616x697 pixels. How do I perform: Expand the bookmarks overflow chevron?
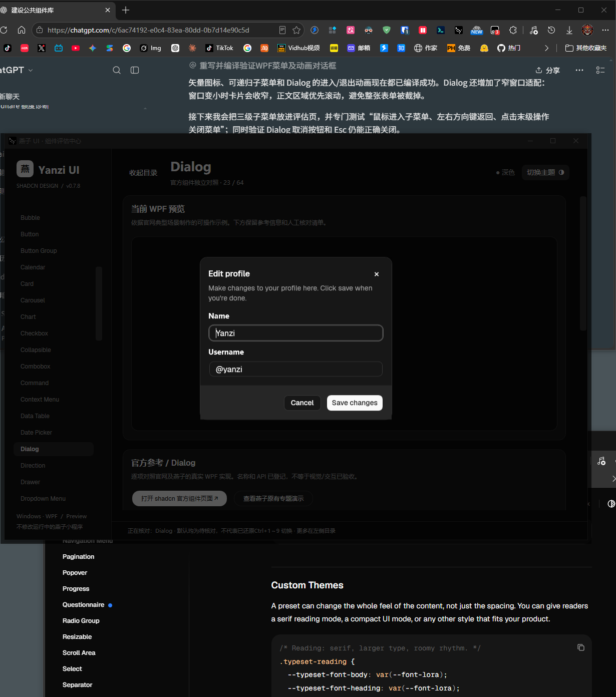546,48
